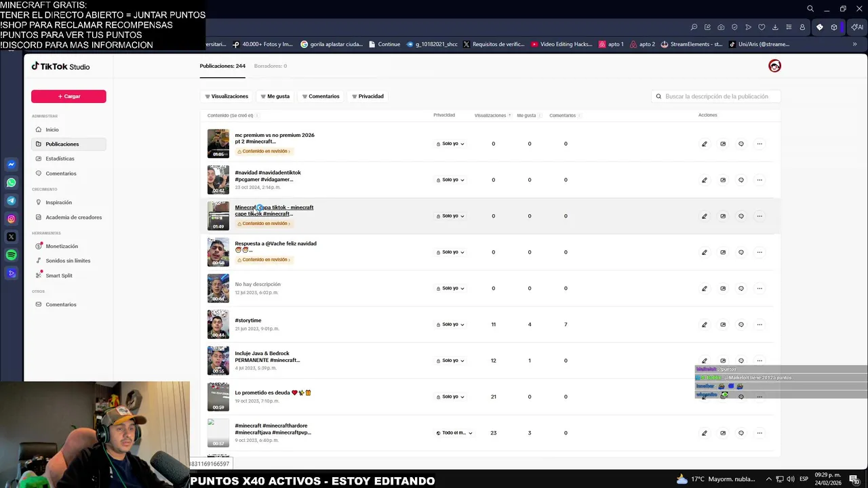Switch to the 'Borradores: 0' tab
Image resolution: width=868 pixels, height=488 pixels.
point(270,66)
